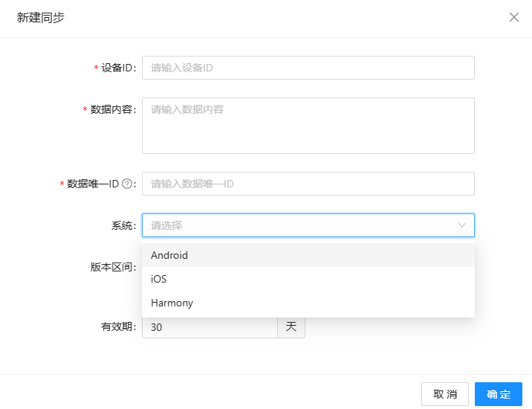
Task: Confirm with the 确定 button
Action: pos(498,394)
